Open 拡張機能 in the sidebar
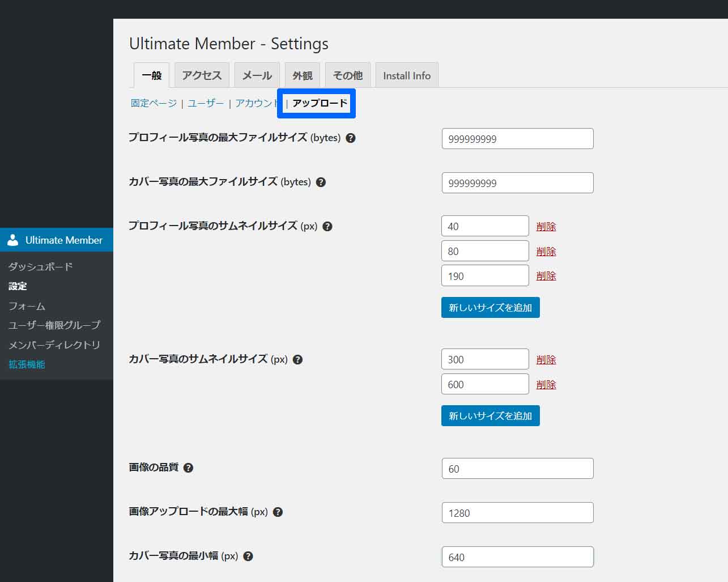Viewport: 728px width, 582px height. click(x=27, y=364)
